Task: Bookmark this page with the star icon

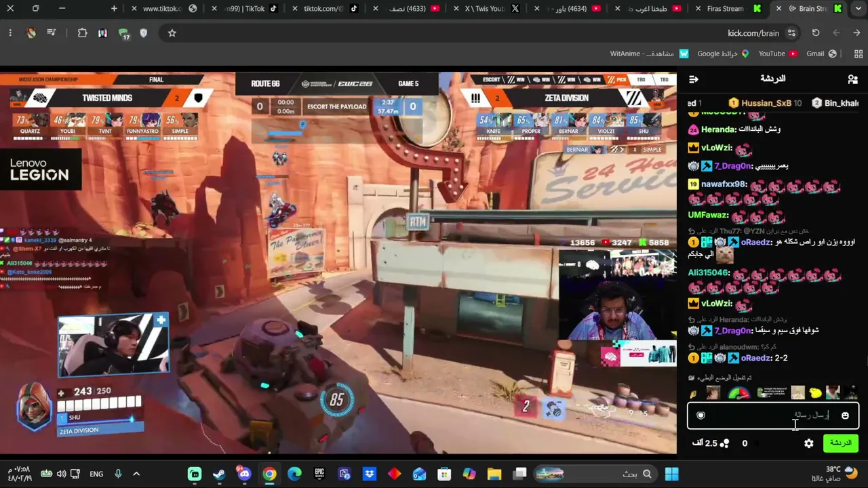Action: click(172, 33)
